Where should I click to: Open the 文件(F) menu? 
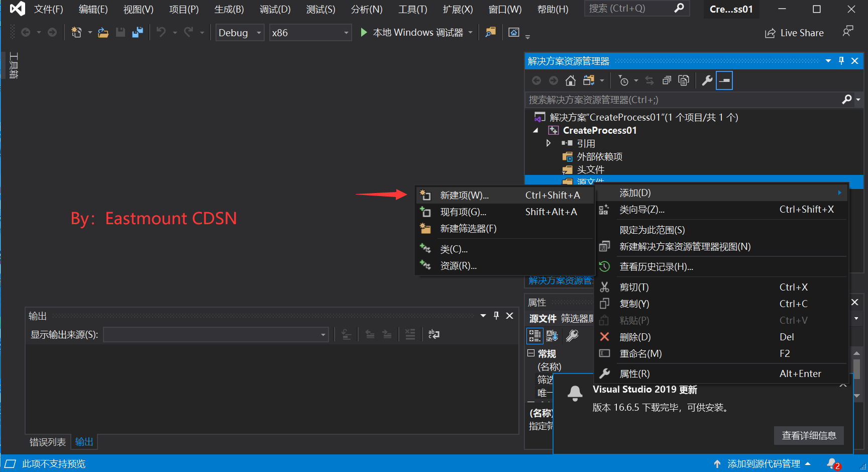tap(49, 10)
